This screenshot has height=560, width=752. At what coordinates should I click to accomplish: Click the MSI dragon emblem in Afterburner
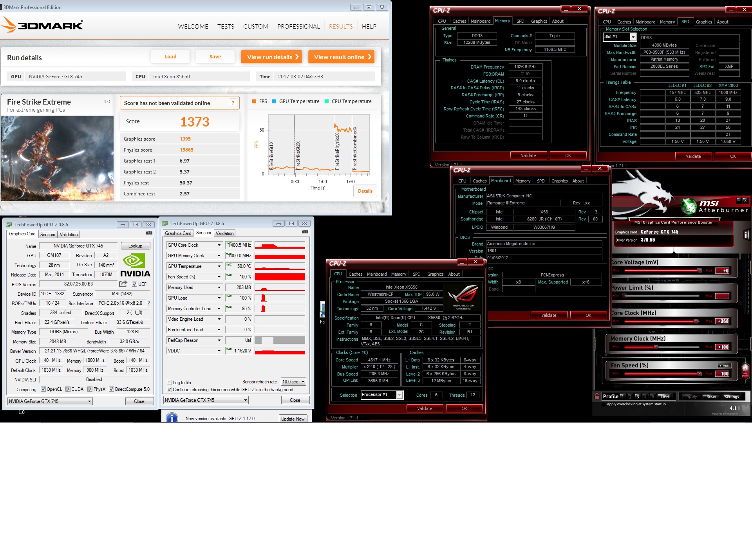[642, 194]
